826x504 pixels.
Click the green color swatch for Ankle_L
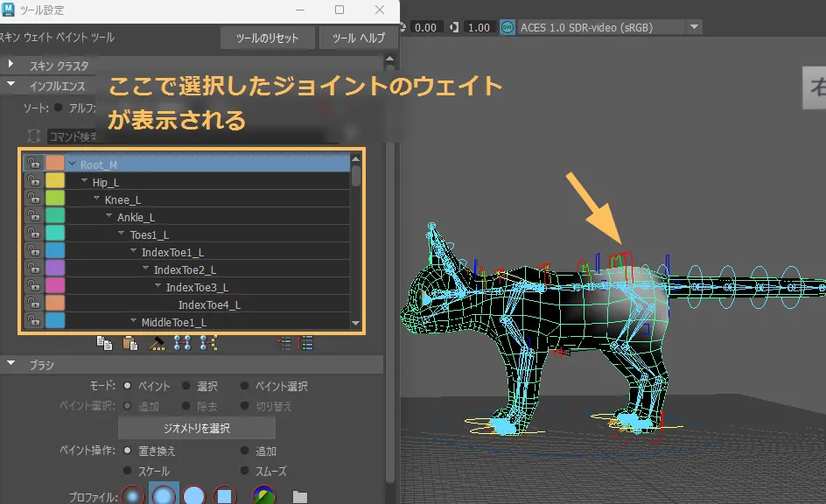pos(55,217)
